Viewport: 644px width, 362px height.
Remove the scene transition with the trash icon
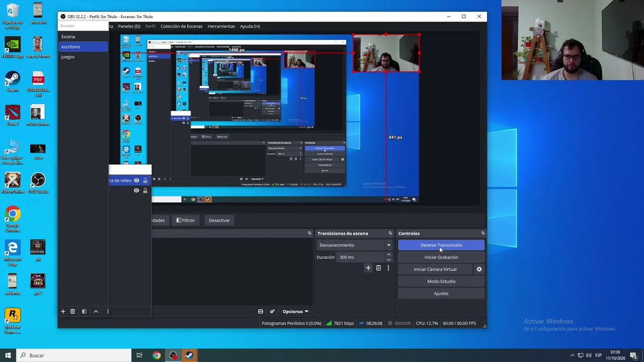(x=378, y=268)
